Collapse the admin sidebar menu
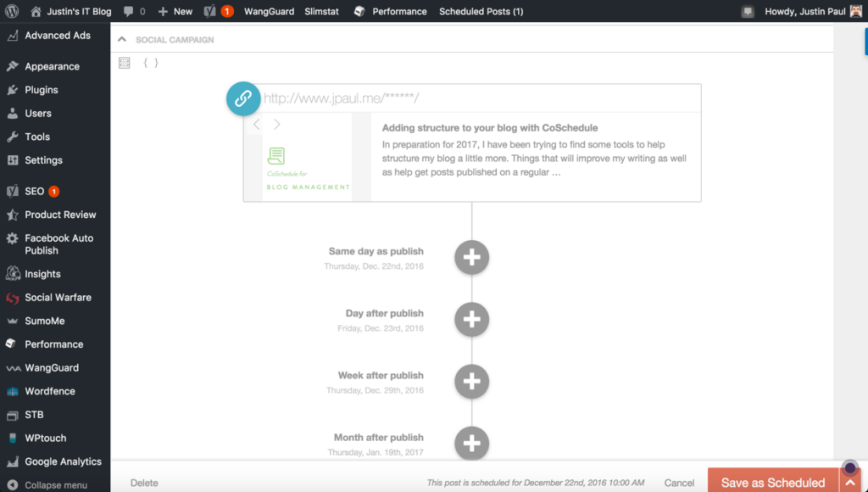The width and height of the screenshot is (868, 492). tap(47, 485)
